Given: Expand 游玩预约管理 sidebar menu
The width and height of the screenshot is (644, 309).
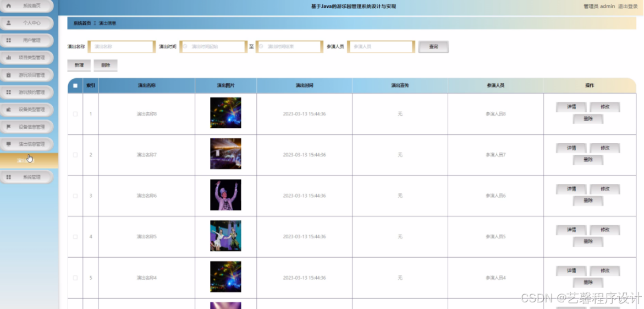Looking at the screenshot, I should pos(27,92).
